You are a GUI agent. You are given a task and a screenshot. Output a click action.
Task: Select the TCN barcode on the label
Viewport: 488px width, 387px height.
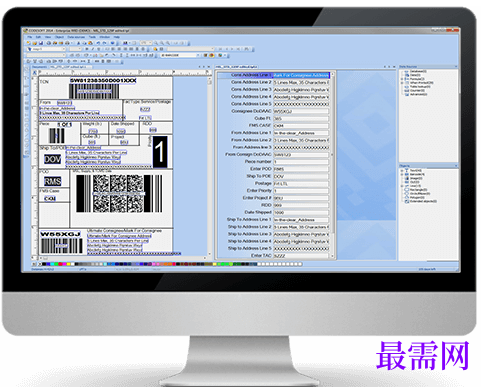(94, 91)
